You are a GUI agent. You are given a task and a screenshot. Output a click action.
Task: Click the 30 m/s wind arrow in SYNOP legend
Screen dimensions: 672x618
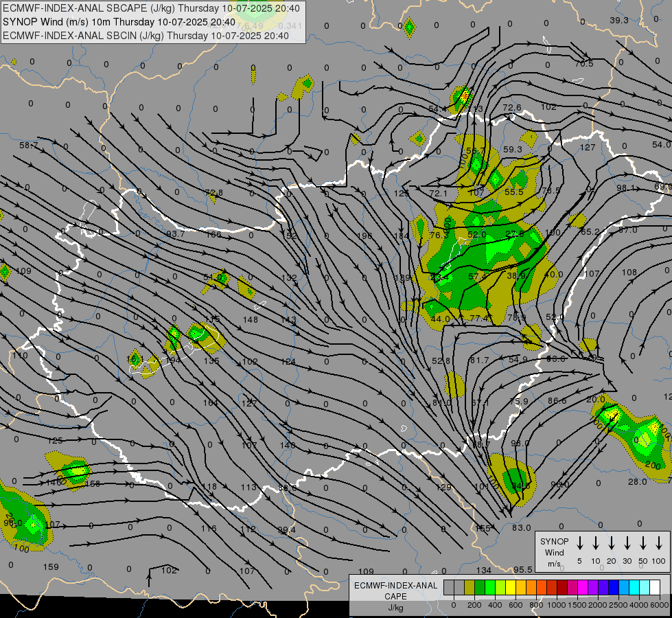[627, 543]
